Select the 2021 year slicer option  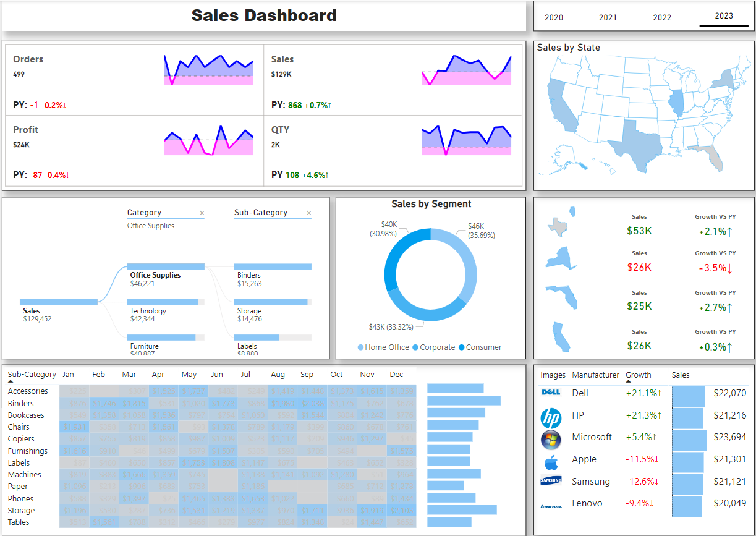point(608,17)
